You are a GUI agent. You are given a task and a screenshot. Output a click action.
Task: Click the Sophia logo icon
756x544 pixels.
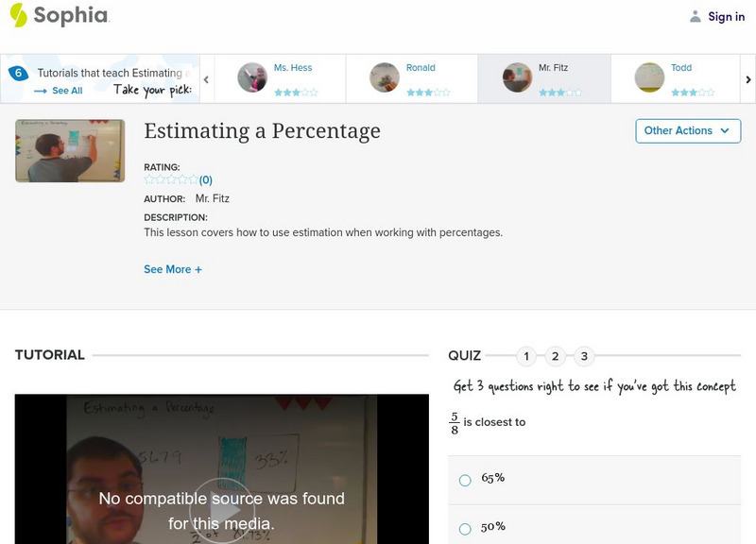[18, 15]
